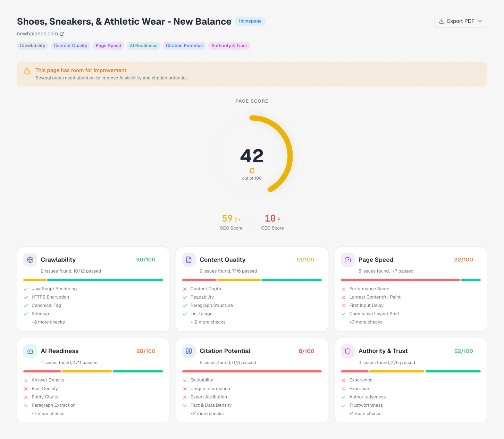Screen dimensions: 504x439
Task: Click the red X beside Content Depth
Action: [185, 289]
